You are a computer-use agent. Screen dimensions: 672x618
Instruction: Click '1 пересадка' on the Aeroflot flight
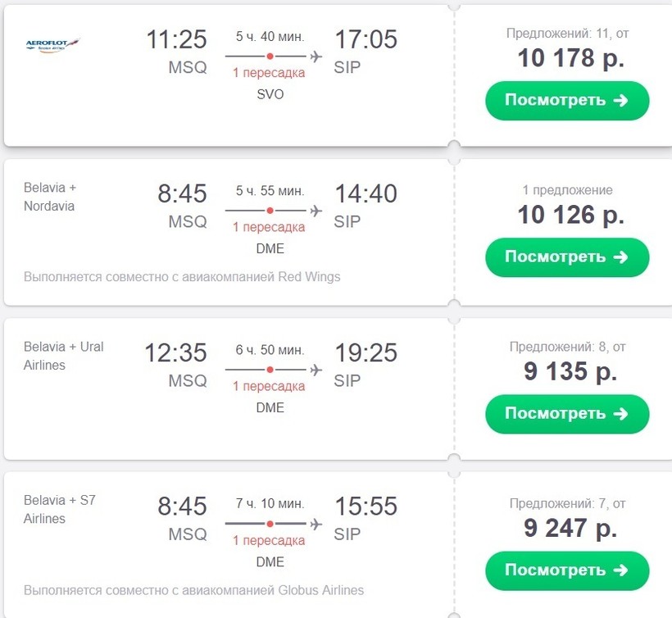coord(269,73)
